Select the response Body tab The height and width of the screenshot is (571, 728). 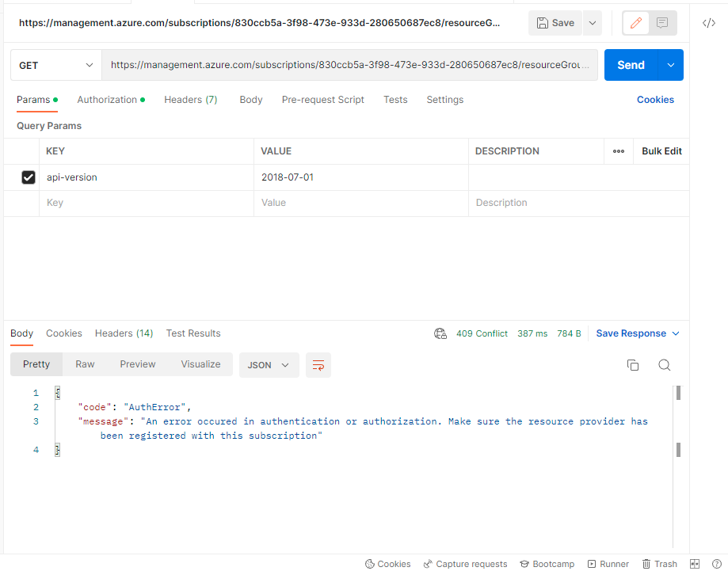(x=22, y=333)
